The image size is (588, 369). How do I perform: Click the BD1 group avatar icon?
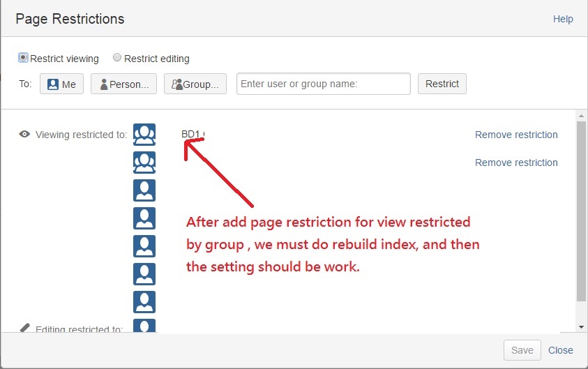click(144, 135)
